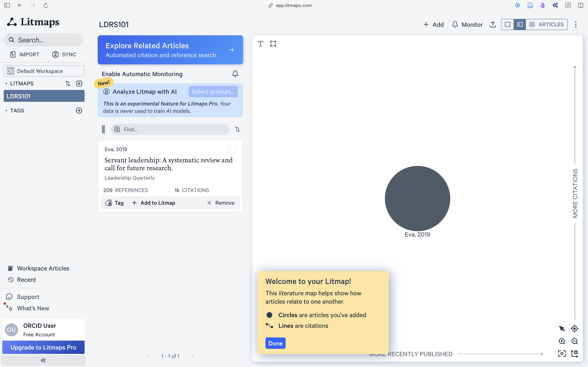Viewport: 588px width, 367px height.
Task: Open Recent items
Action: click(22, 280)
